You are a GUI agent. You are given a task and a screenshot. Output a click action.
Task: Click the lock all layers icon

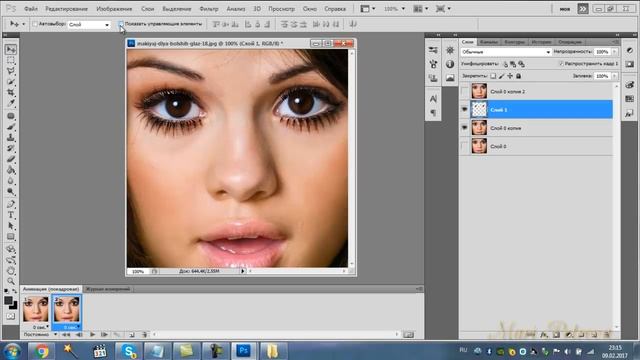pos(518,76)
